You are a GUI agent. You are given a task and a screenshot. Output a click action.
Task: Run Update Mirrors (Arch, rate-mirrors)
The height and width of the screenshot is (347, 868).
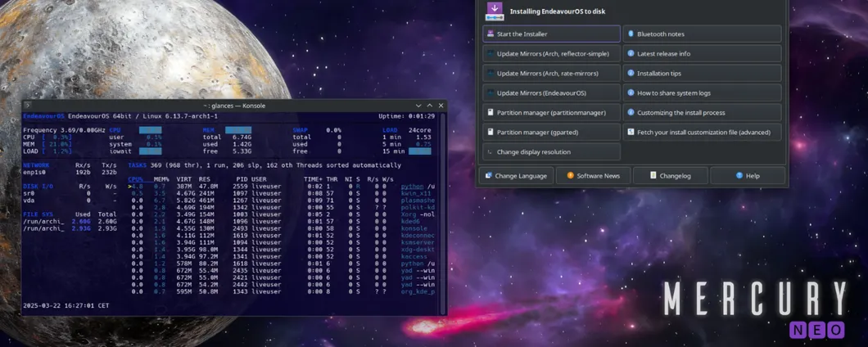pos(551,73)
